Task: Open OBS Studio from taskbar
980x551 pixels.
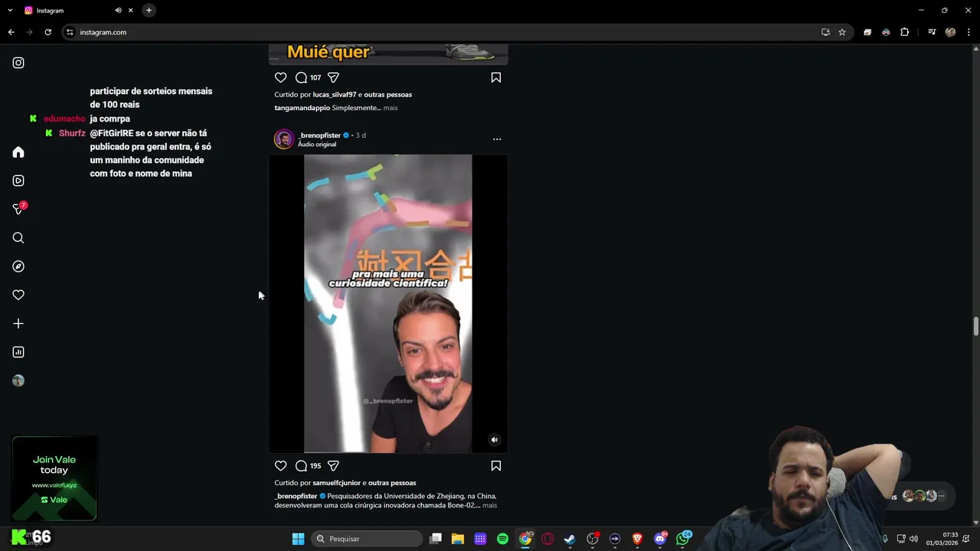Action: [592, 539]
